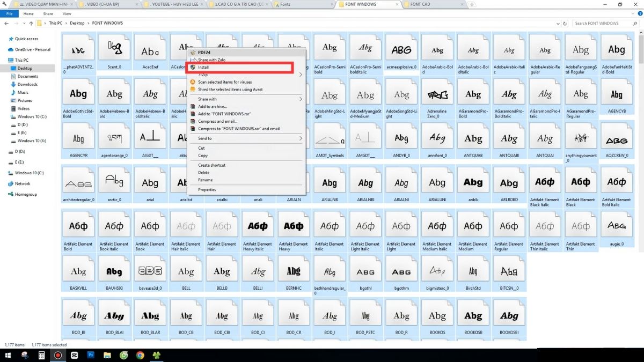
Task: Click the Up one level arrow
Action: (x=31, y=23)
